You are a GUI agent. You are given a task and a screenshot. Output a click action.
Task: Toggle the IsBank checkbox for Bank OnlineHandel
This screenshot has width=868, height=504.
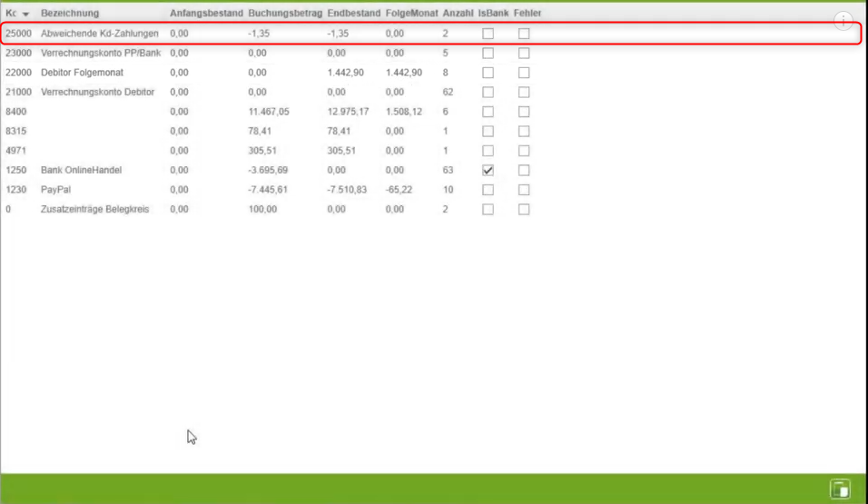pos(488,171)
